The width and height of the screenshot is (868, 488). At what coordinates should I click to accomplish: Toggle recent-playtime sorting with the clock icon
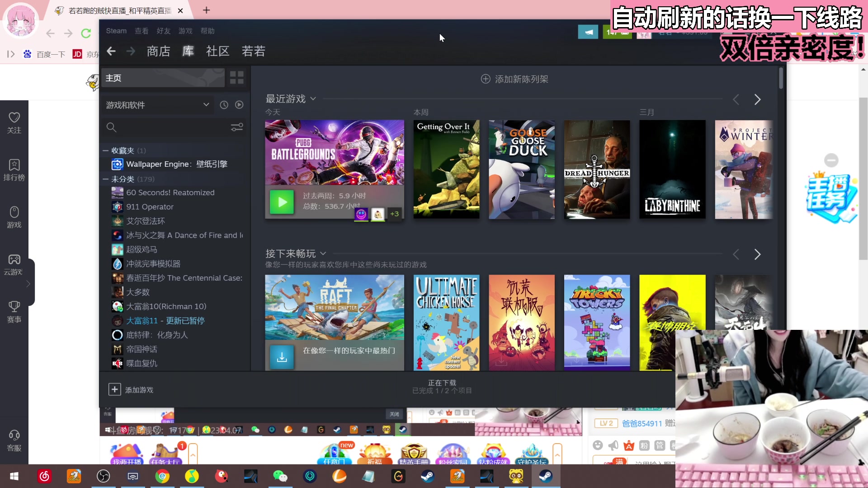224,104
